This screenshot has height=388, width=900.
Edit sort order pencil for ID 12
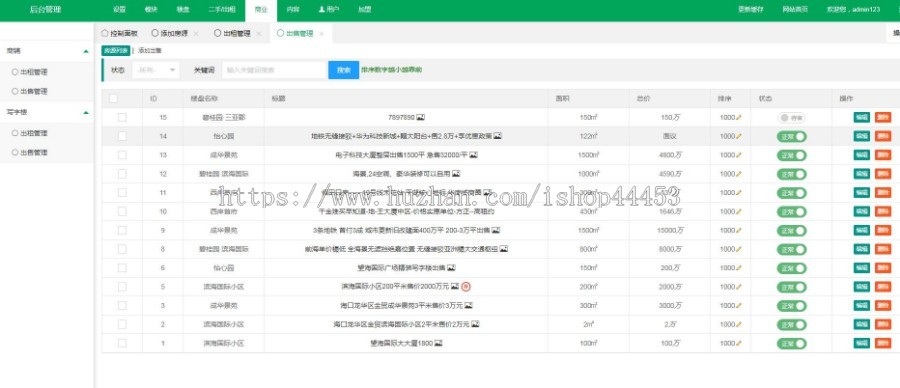(739, 174)
